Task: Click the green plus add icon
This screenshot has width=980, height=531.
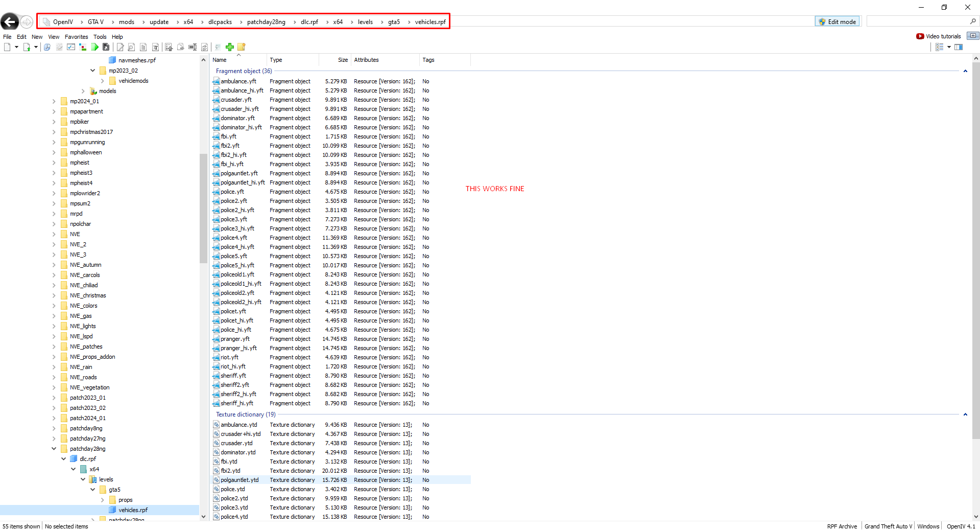Action: [x=230, y=47]
